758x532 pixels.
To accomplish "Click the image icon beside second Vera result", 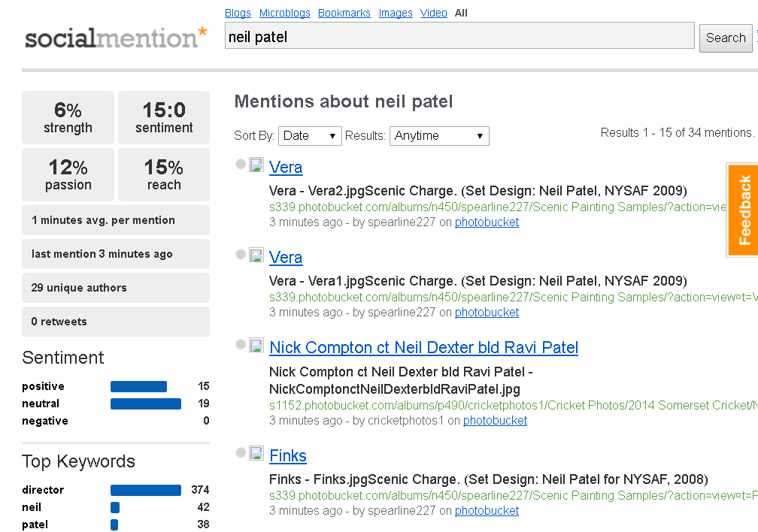I will coord(256,255).
